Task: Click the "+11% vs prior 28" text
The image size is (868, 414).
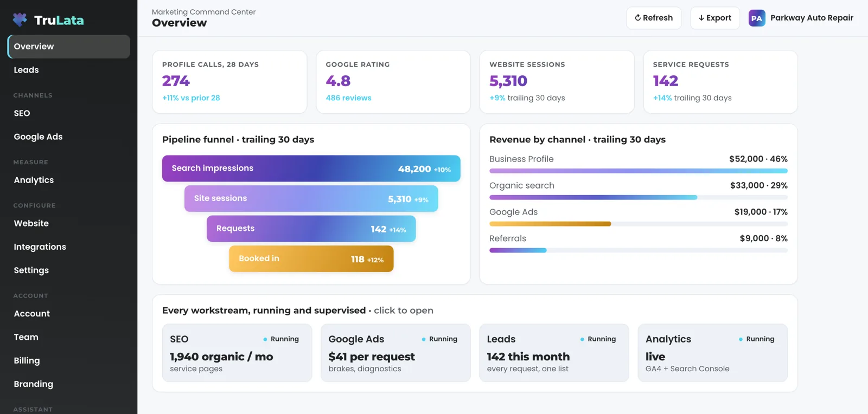Action: click(x=191, y=98)
